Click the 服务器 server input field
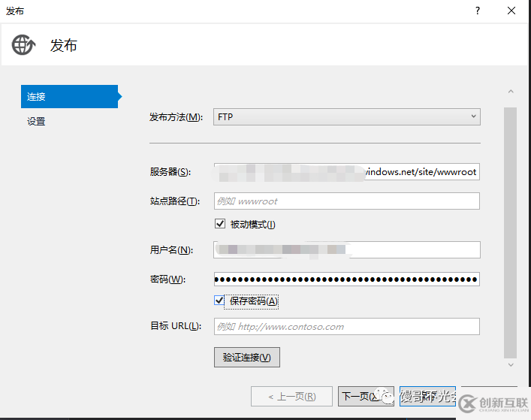This screenshot has height=420, width=531. pyautogui.click(x=347, y=172)
